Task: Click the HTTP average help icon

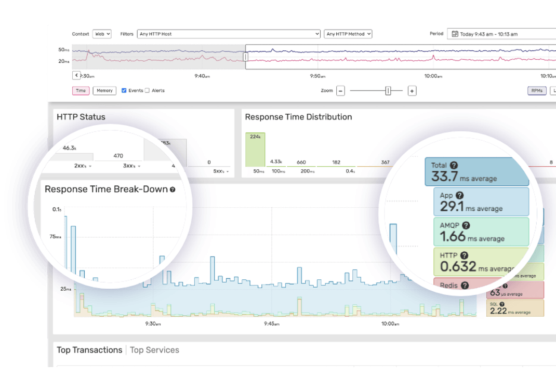Action: [464, 255]
